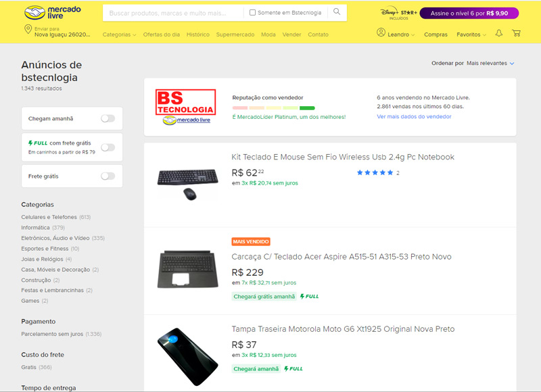The width and height of the screenshot is (541, 392).
Task: Click the delivery location pin icon
Action: (x=28, y=29)
